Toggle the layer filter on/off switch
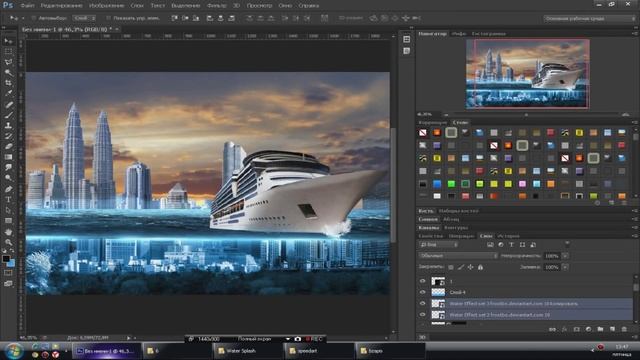This screenshot has width=640, height=360. click(567, 244)
